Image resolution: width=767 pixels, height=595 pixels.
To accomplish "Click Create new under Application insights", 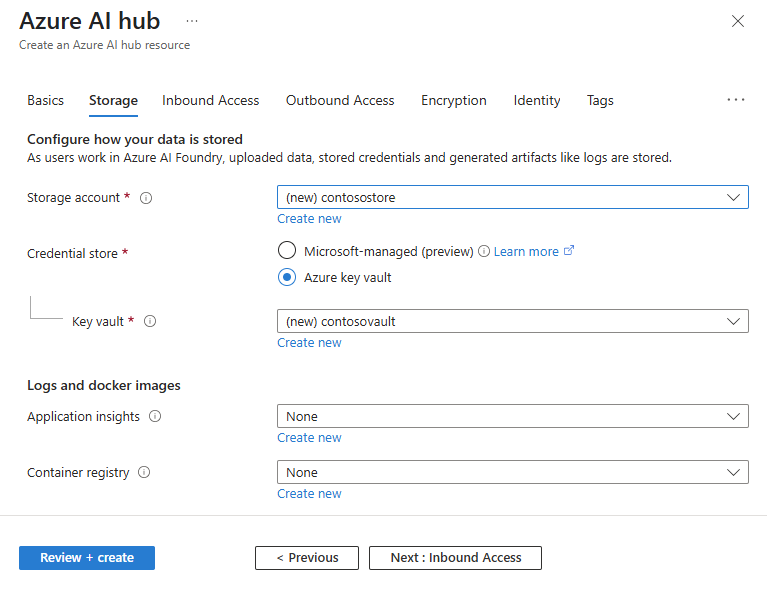I will click(x=309, y=437).
